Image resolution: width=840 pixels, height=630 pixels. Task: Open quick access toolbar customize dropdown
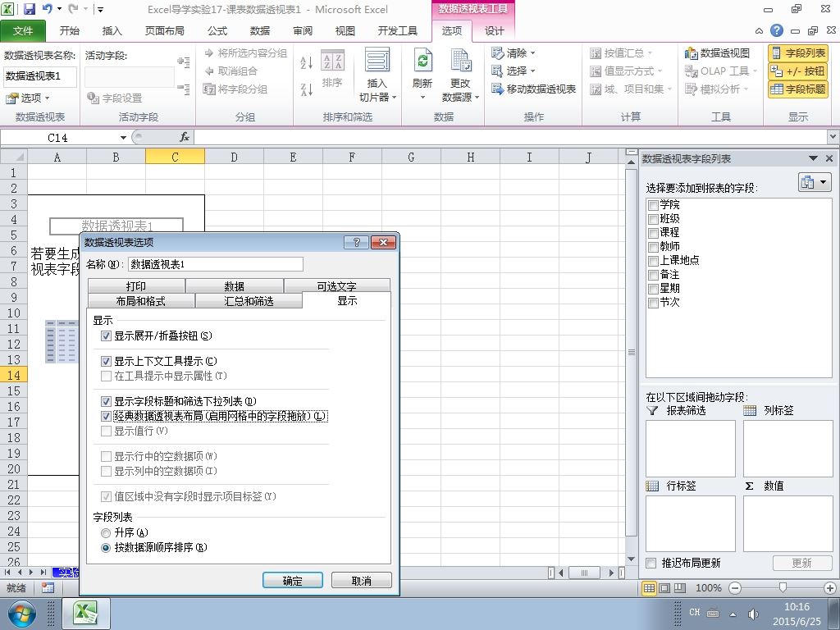pos(101,9)
